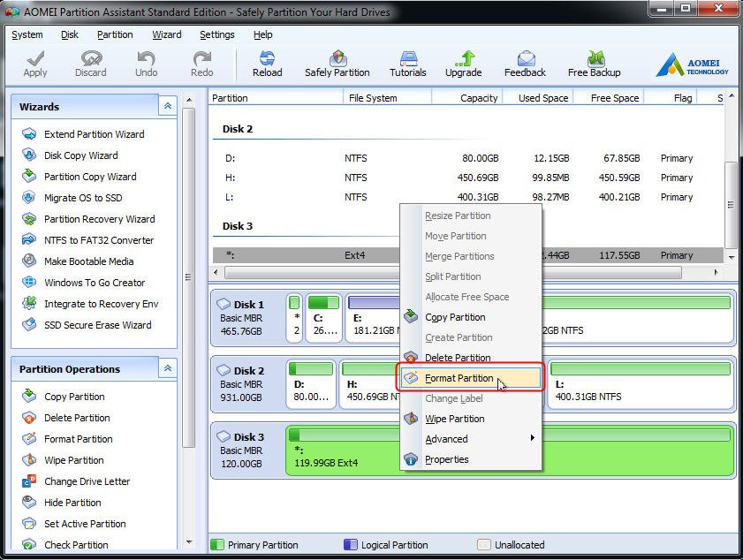Choose Wipe Partition in context menu
Image resolution: width=743 pixels, height=560 pixels.
(x=471, y=419)
